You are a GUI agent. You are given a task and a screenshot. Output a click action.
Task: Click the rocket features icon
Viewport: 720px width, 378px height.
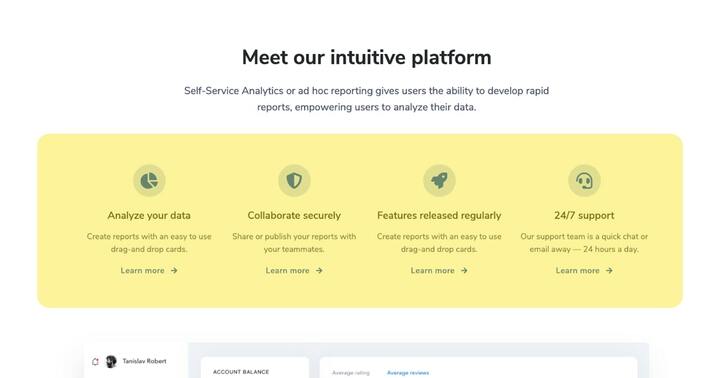[x=439, y=181]
